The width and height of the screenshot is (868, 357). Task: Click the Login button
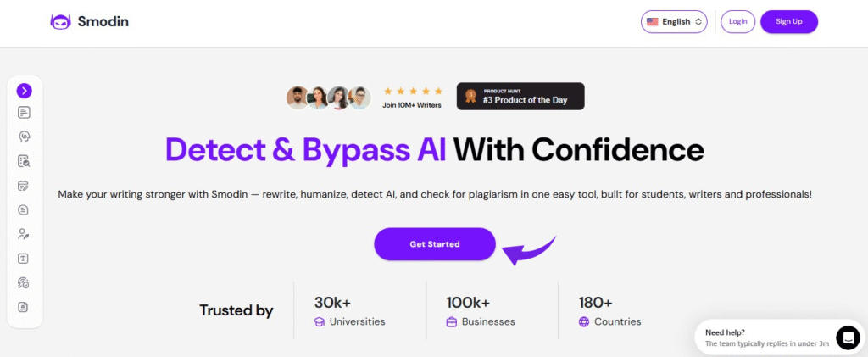point(737,22)
